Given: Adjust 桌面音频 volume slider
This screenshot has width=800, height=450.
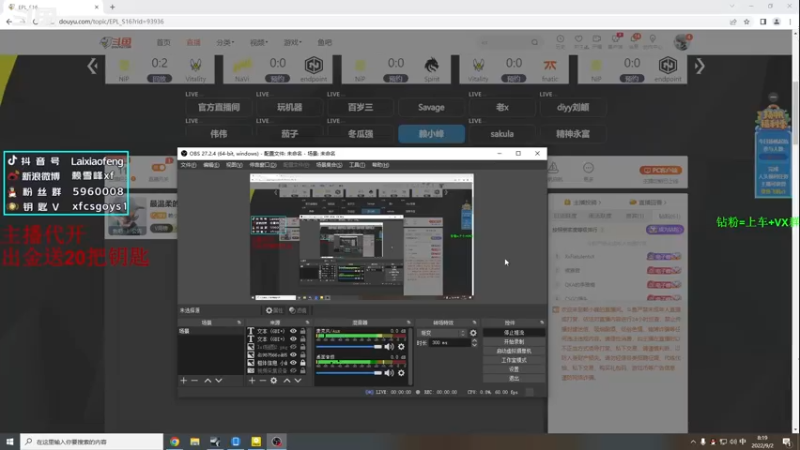Looking at the screenshot, I should 349,373.
